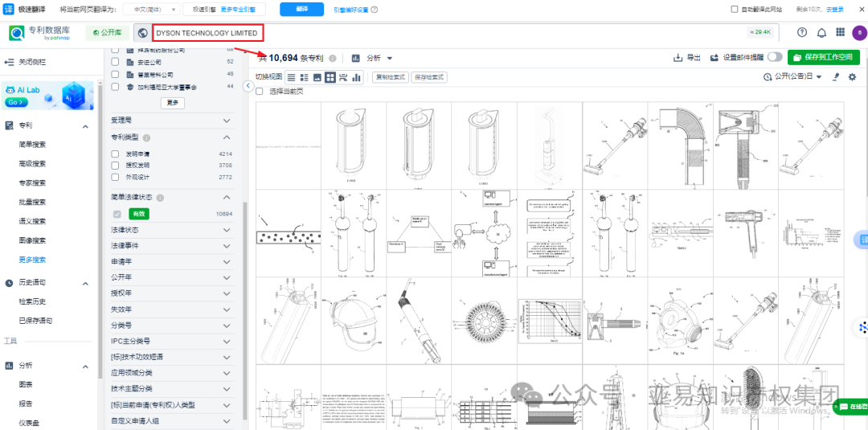Screen dimensions: 868x430
Task: Check the 授权发明 filter checkbox
Action: (115, 166)
